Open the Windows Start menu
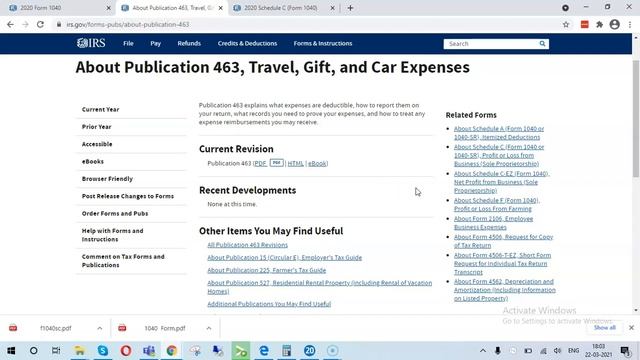The image size is (640, 360). [11, 351]
